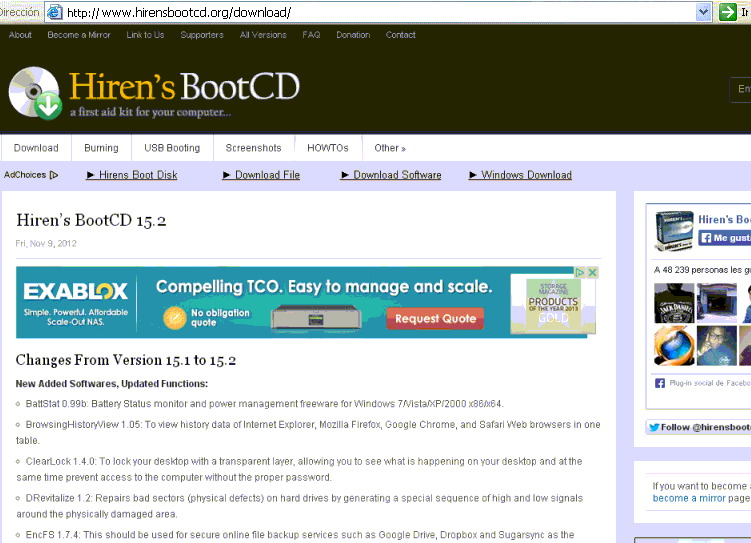Click the Hiren's BootCD 15.2 heading
The width and height of the screenshot is (751, 543).
(91, 220)
